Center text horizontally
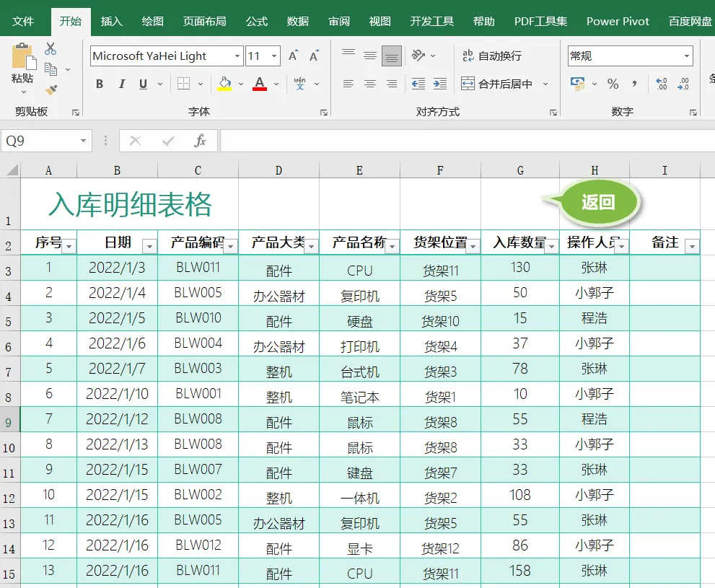 (370, 84)
